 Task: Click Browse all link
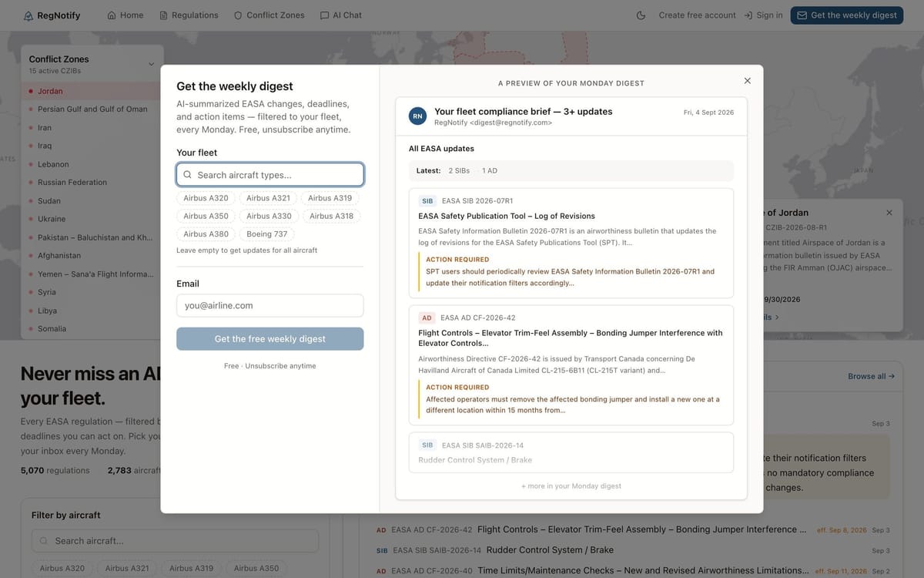click(x=871, y=376)
